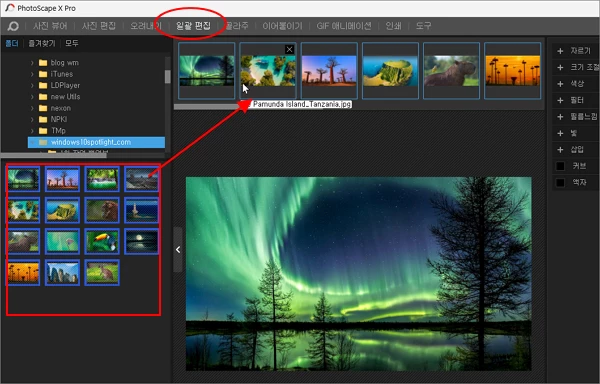Viewport: 600px width, 384px height.
Task: Switch to the 모두 browser tab
Action: point(72,44)
